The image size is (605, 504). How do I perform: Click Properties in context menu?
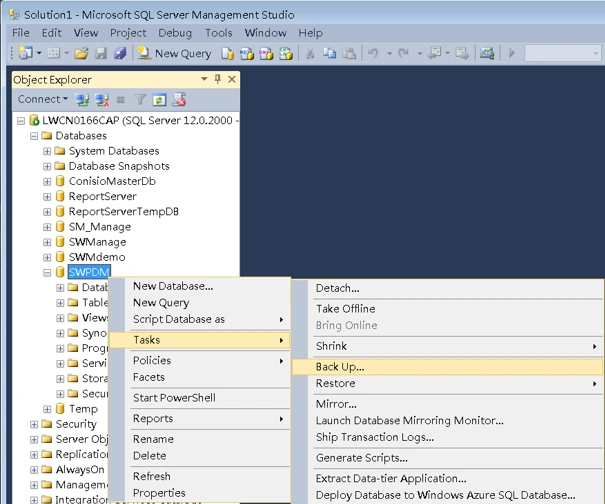click(199, 493)
